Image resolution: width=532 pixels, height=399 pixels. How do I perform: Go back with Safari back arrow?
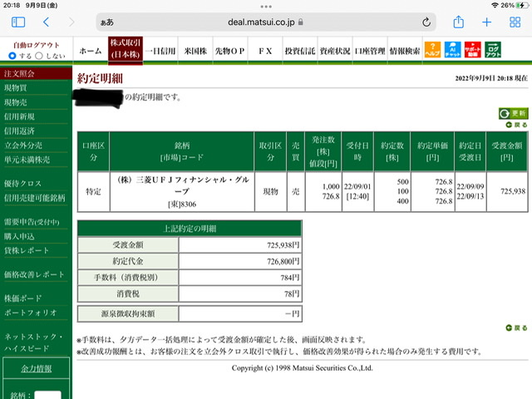tap(47, 22)
